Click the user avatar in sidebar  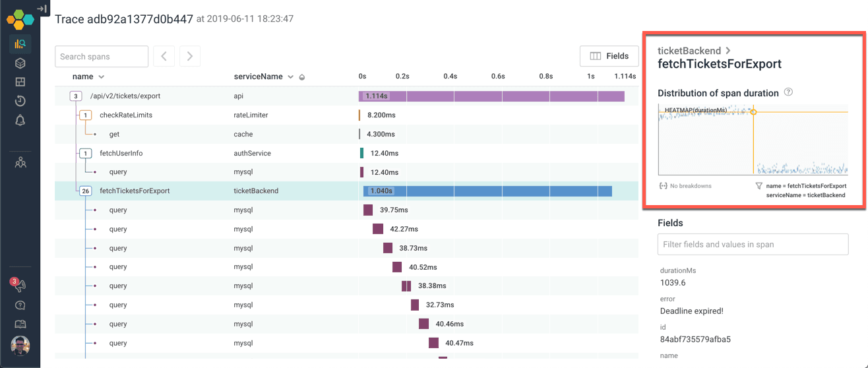(20, 346)
